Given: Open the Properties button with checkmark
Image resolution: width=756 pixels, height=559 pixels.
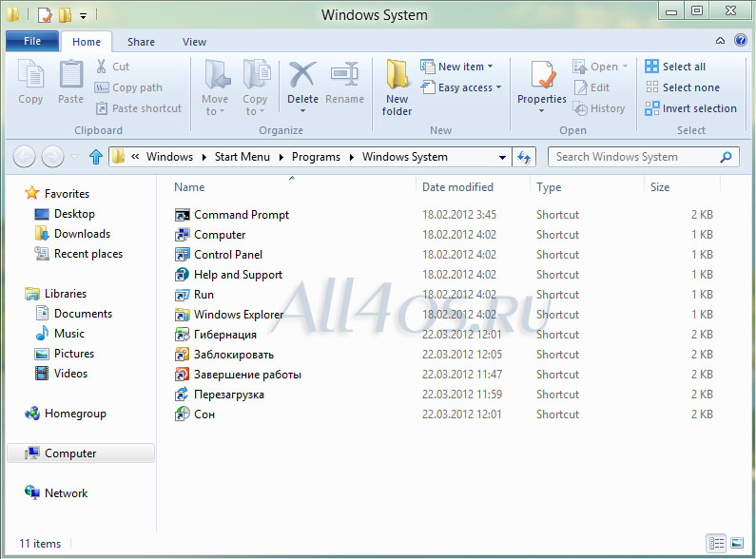Looking at the screenshot, I should tap(542, 81).
